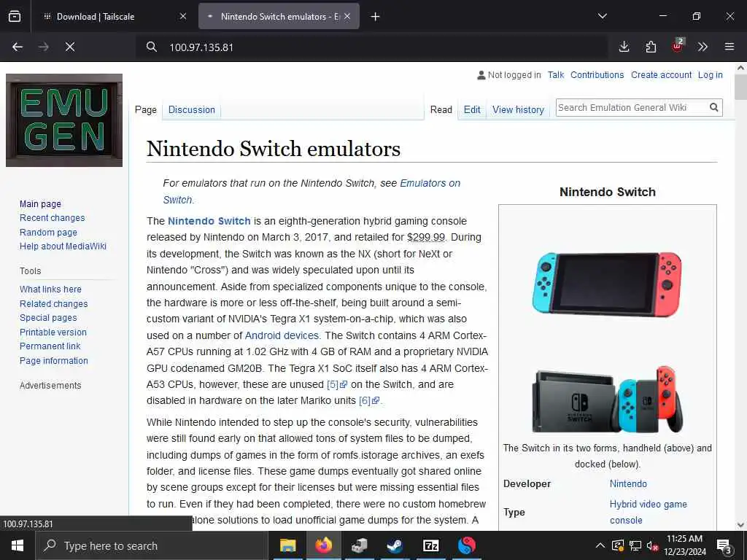Open external reference [5]

pyautogui.click(x=337, y=384)
